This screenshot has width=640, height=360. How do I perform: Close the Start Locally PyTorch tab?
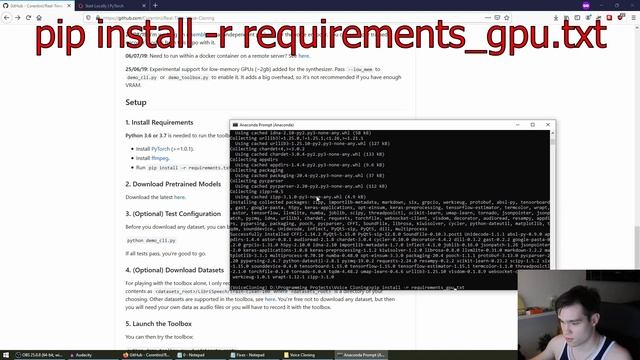pyautogui.click(x=144, y=6)
